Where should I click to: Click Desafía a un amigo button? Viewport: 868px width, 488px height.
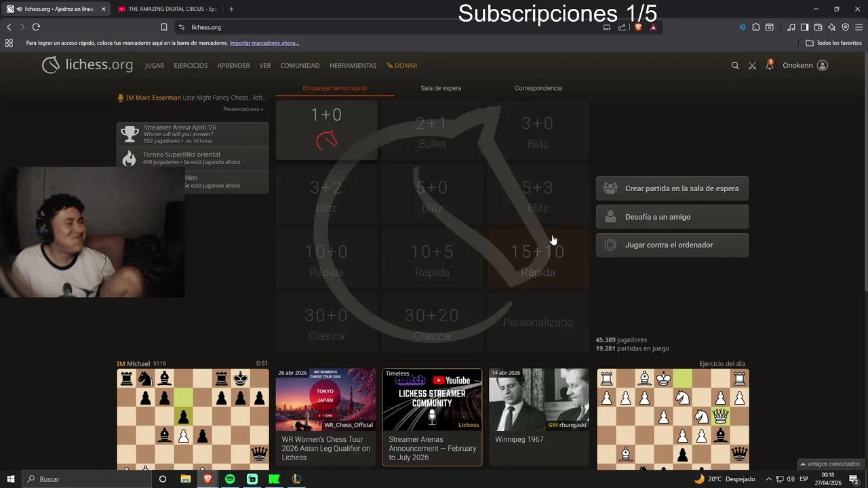(672, 217)
